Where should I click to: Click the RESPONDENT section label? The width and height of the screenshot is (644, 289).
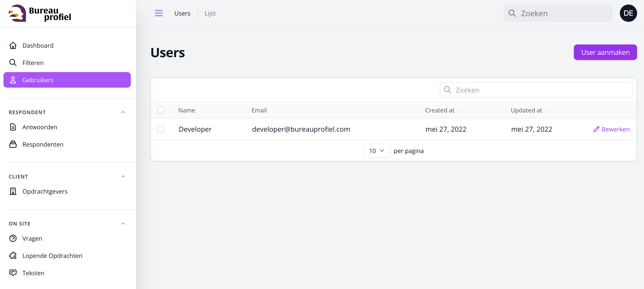pyautogui.click(x=27, y=112)
